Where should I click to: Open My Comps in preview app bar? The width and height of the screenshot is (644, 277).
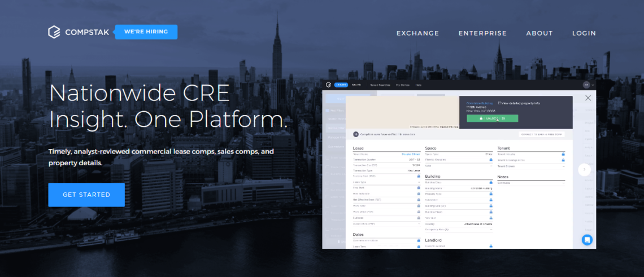point(402,85)
